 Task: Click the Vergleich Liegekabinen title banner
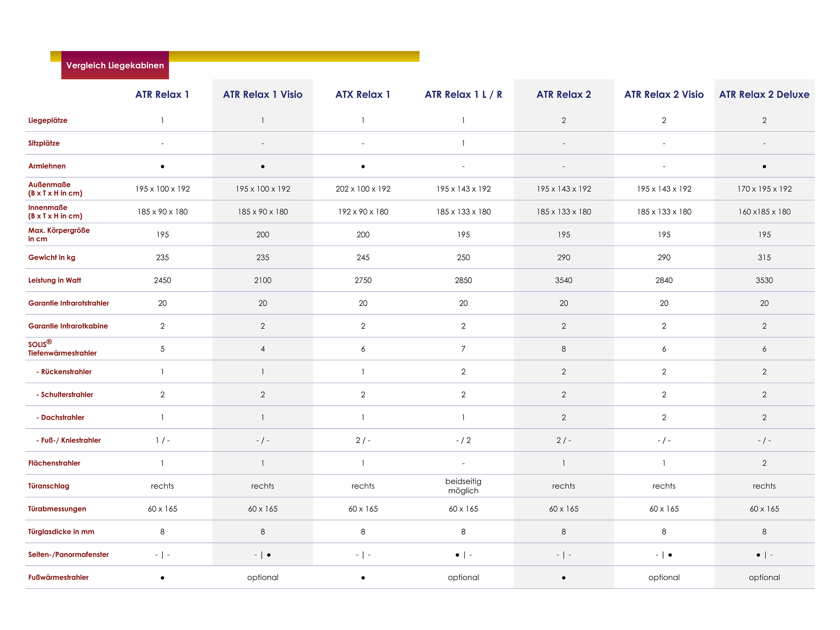pyautogui.click(x=115, y=65)
